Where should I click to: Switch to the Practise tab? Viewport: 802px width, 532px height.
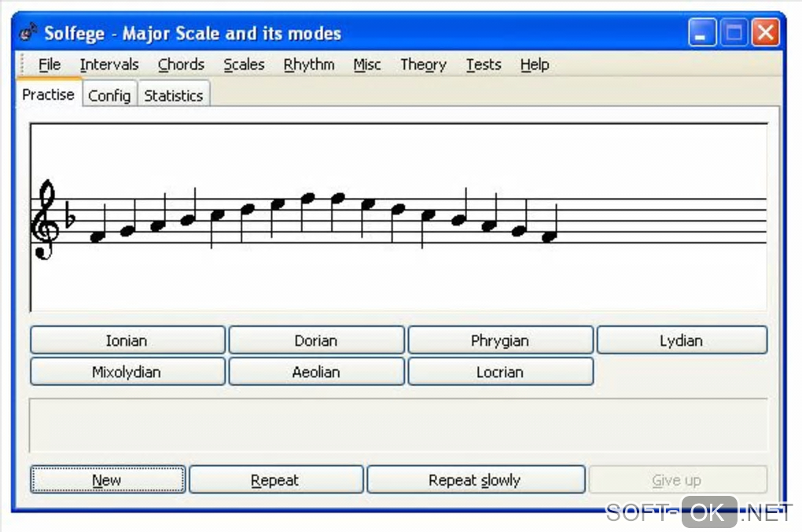pos(49,94)
